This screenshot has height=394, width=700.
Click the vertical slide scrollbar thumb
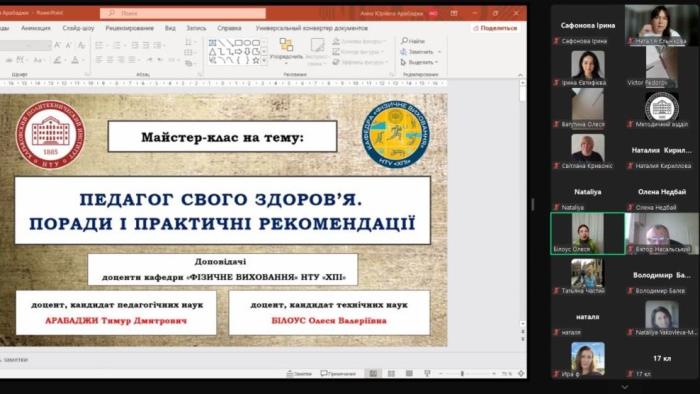click(x=523, y=95)
